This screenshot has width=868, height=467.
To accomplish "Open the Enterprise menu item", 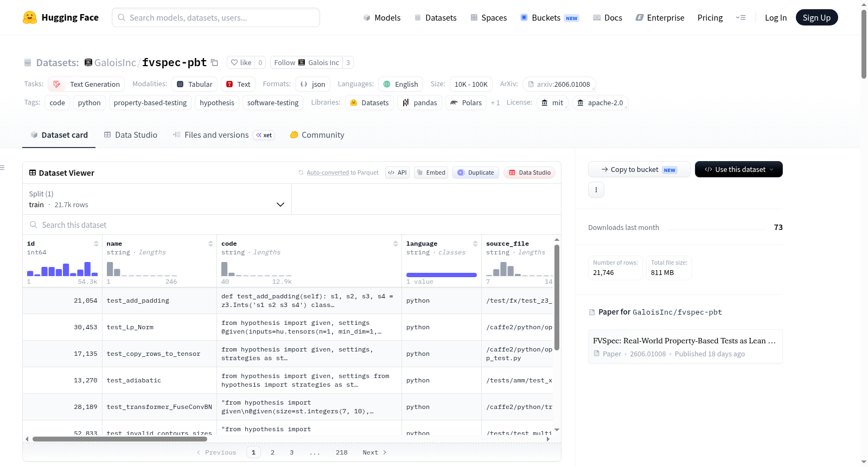I will click(x=660, y=17).
